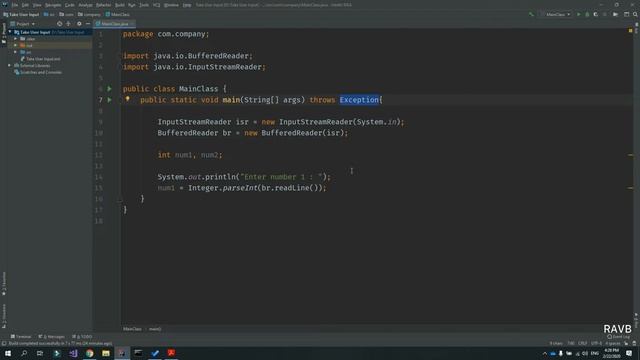Click the light bulb intention icon
Screen dimensions: 640x360
(127, 99)
